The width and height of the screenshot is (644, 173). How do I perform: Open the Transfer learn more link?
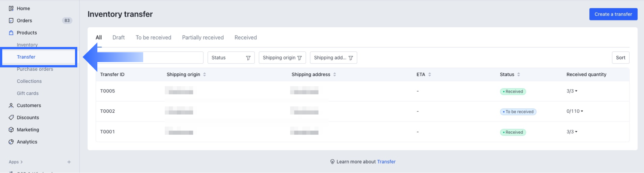coord(386,162)
